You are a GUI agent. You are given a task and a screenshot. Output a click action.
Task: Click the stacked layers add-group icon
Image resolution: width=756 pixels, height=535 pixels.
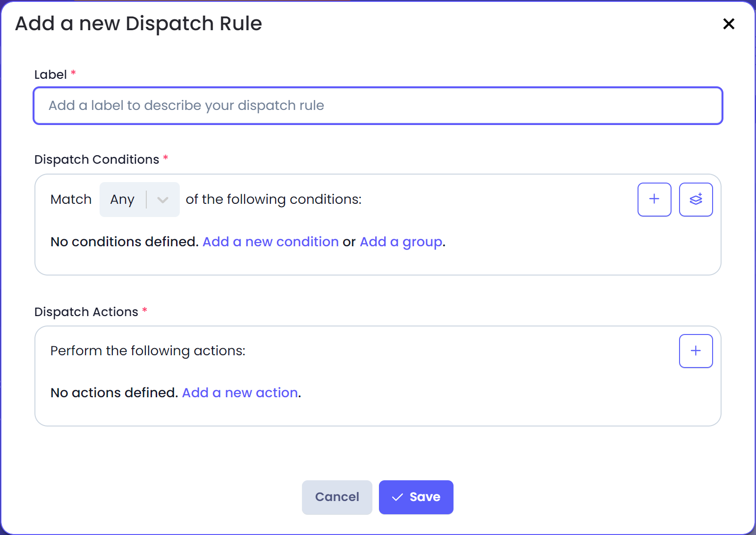point(696,199)
